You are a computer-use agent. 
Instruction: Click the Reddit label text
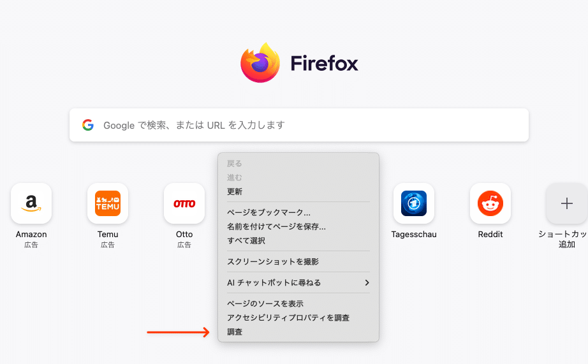[490, 235]
